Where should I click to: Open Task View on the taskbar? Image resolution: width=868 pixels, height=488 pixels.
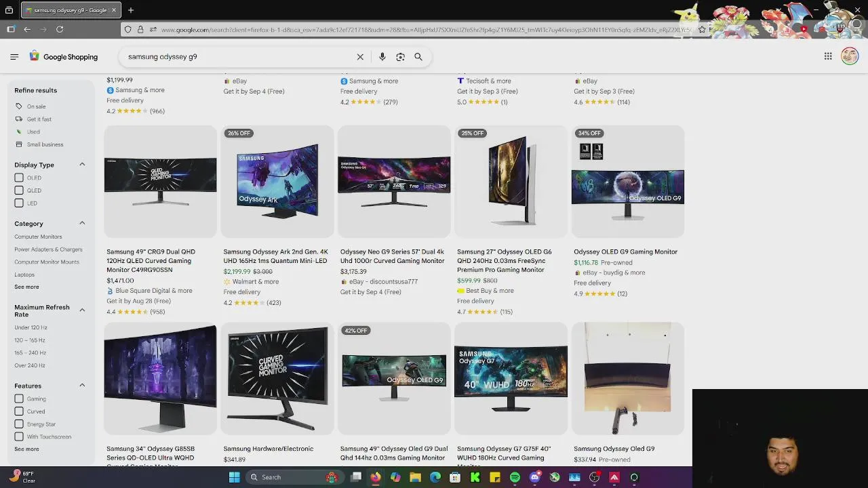(x=356, y=477)
